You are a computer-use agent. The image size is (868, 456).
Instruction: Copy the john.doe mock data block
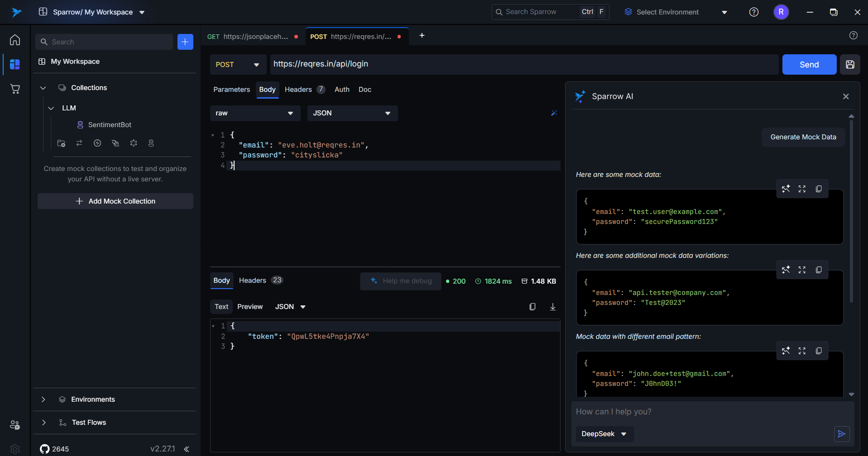(819, 351)
